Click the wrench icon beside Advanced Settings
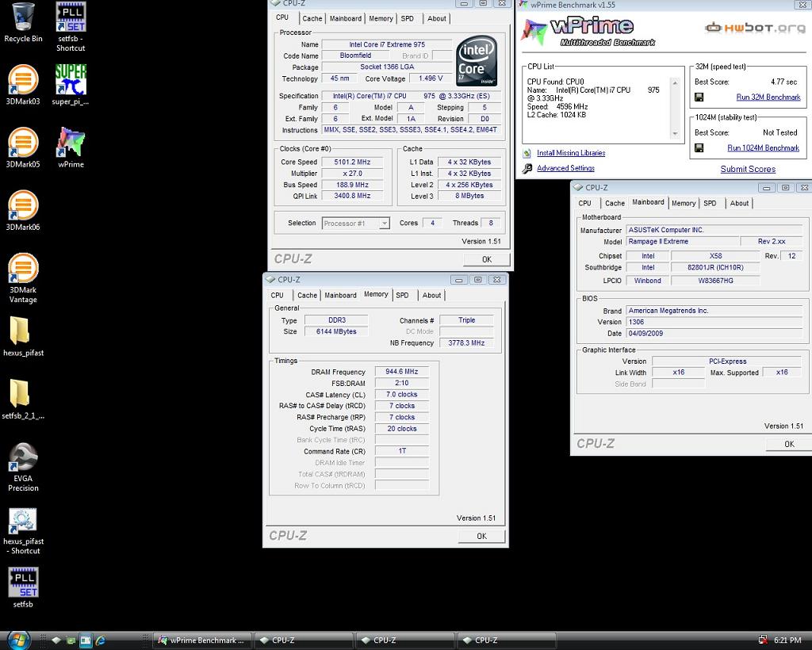 527,168
